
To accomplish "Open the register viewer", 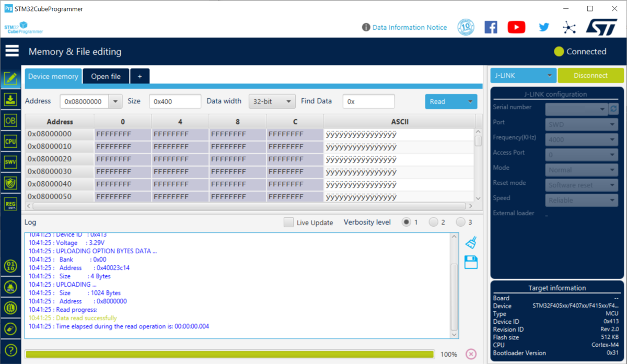I will [x=10, y=204].
